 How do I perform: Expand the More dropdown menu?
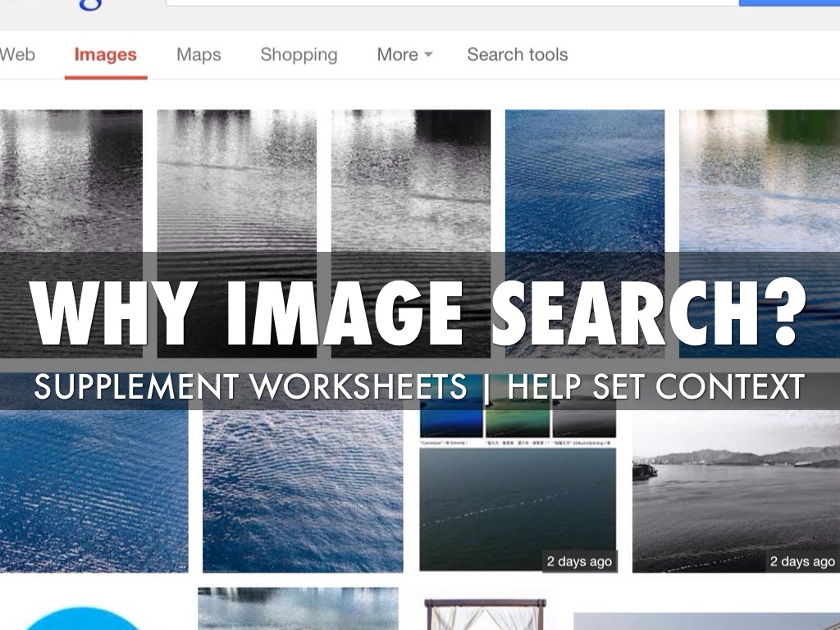[x=404, y=55]
